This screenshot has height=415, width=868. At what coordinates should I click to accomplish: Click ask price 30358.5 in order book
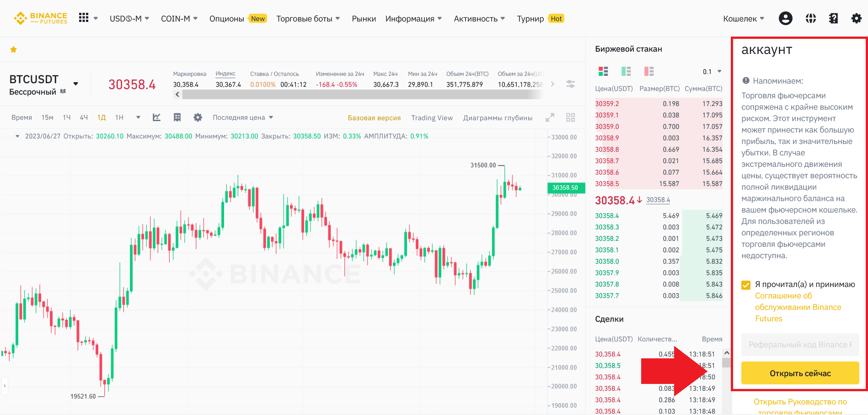[x=607, y=184]
